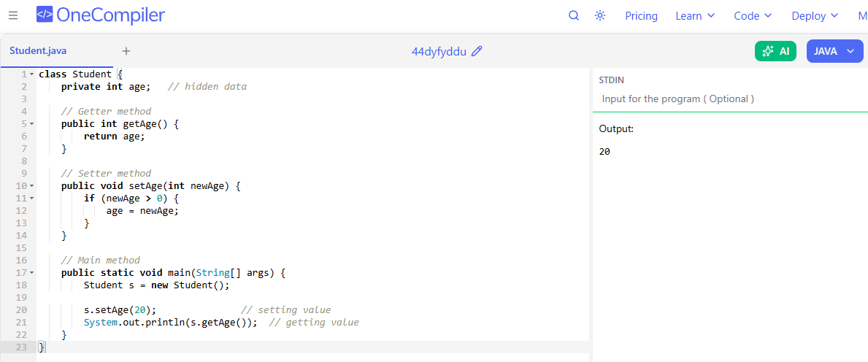Expand the Learn menu
Image resolution: width=868 pixels, height=362 pixels.
(695, 15)
